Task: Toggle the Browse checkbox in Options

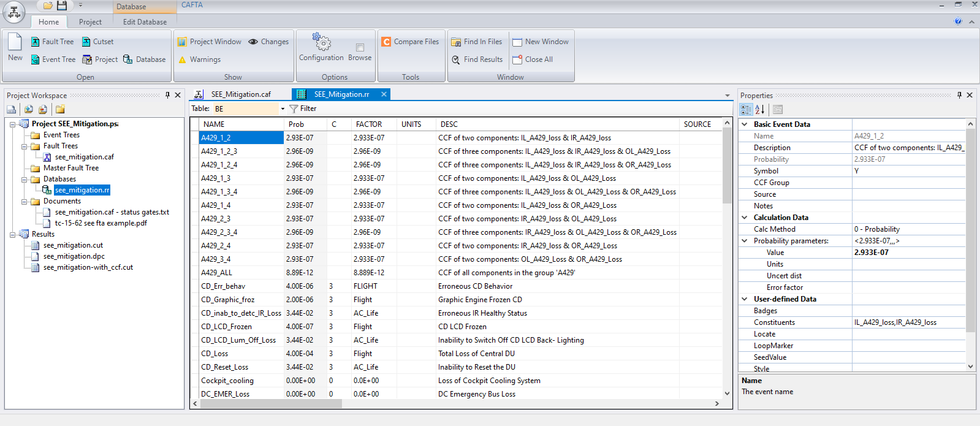Action: pyautogui.click(x=360, y=47)
